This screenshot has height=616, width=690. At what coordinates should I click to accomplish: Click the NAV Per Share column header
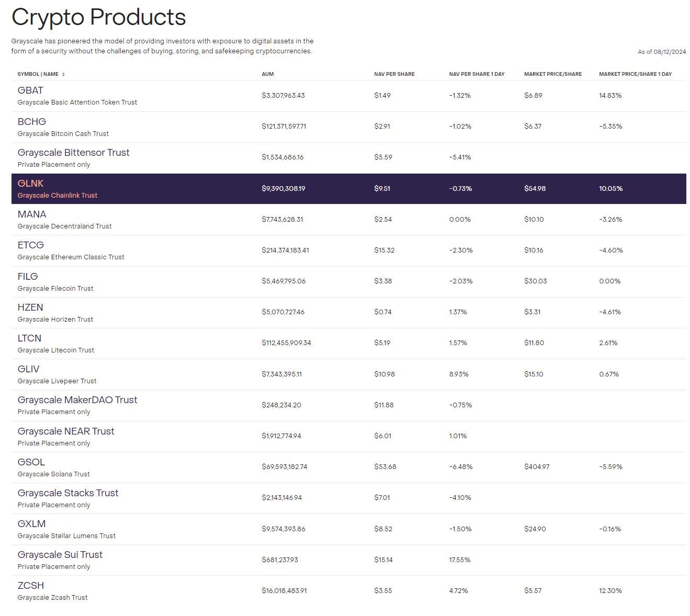click(394, 74)
